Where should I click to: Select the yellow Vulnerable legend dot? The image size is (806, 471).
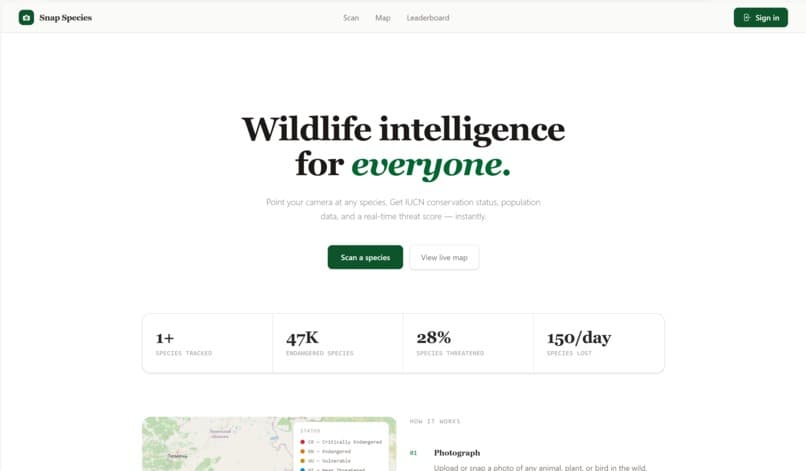coord(302,461)
